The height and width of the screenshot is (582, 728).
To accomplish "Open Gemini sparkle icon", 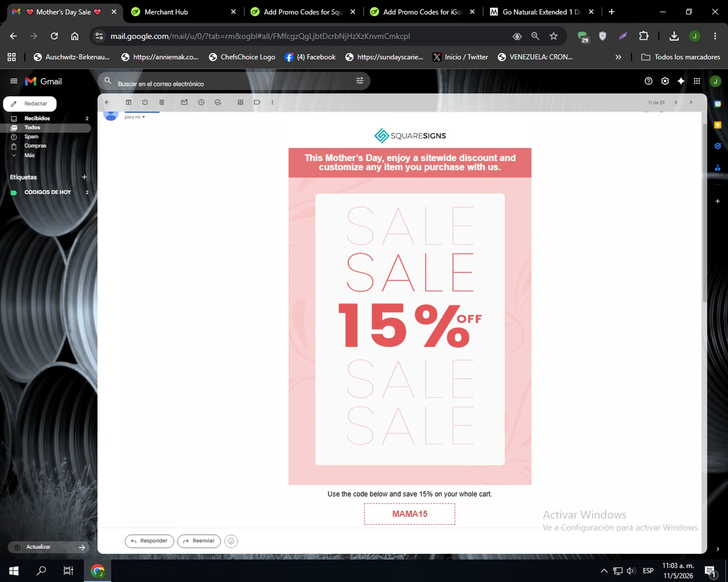I will click(681, 81).
